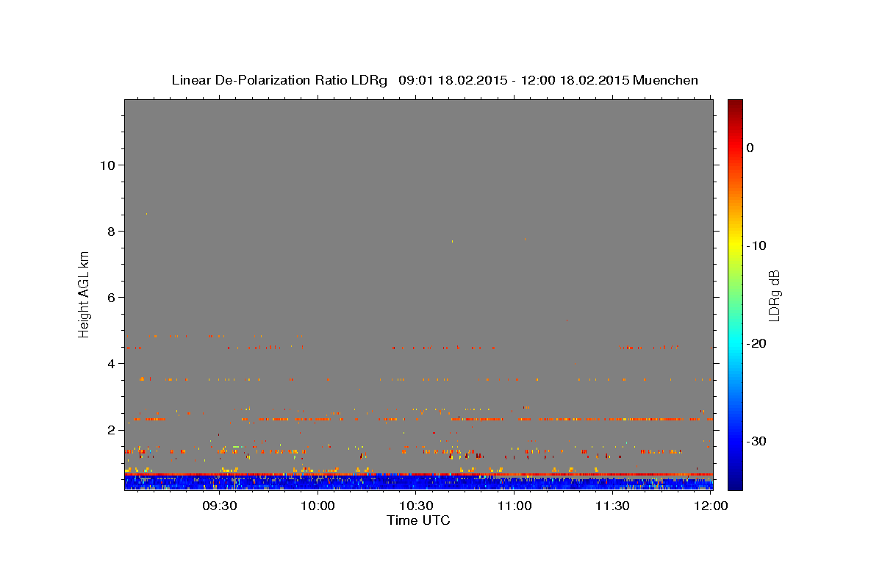Click the 12:00 time tick label
882x588 pixels.
click(710, 506)
